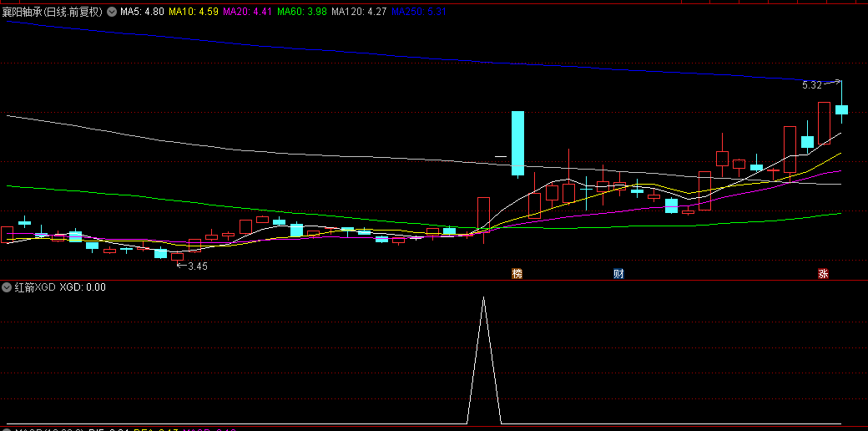Click the 涨 marker icon near latest candle
Image resolution: width=868 pixels, height=431 pixels.
click(824, 273)
